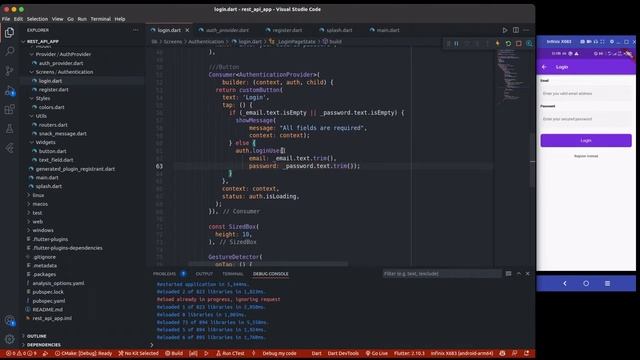Viewport: 640px width, 360px height.
Task: Click the red Stop debug icon
Action: coord(519,43)
